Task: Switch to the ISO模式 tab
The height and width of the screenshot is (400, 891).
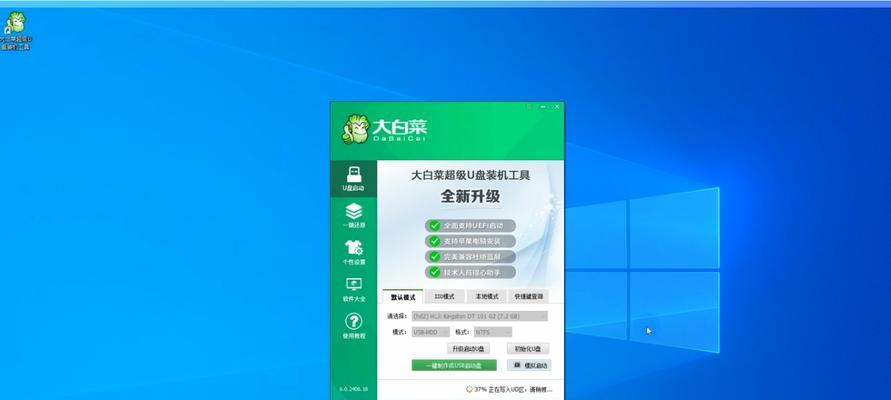Action: [x=444, y=297]
